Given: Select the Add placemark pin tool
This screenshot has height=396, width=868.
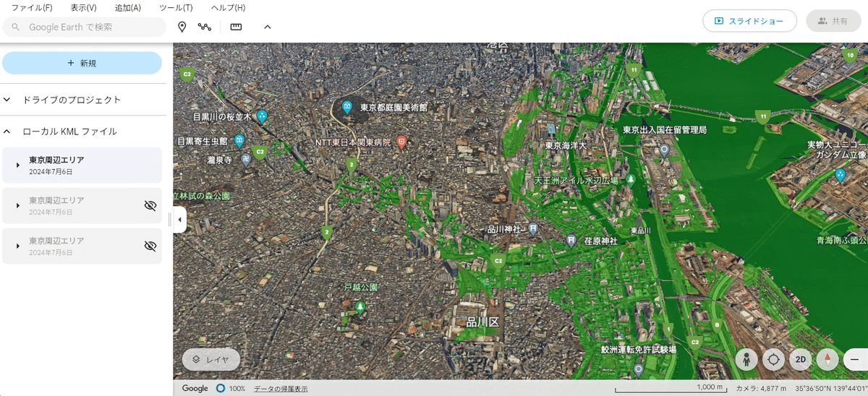Looking at the screenshot, I should coord(182,27).
